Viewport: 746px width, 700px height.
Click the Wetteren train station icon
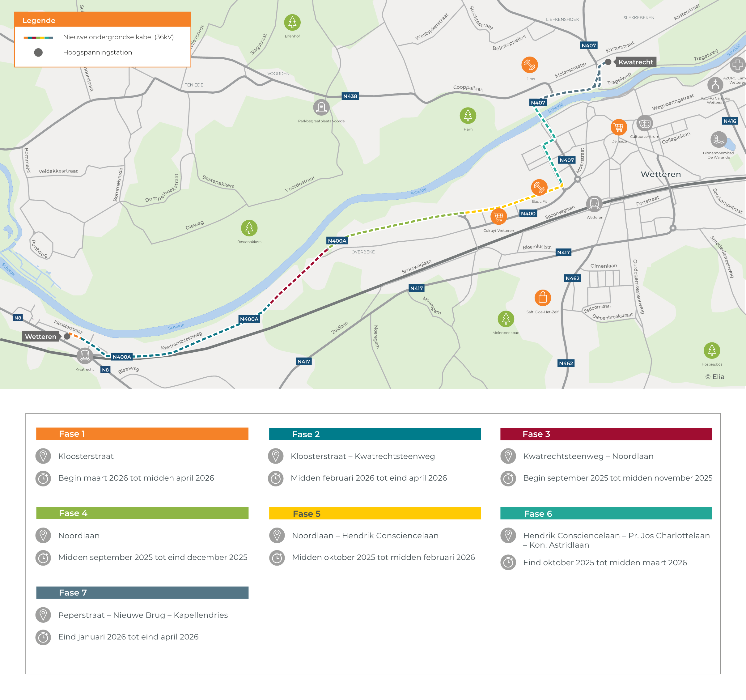(594, 204)
